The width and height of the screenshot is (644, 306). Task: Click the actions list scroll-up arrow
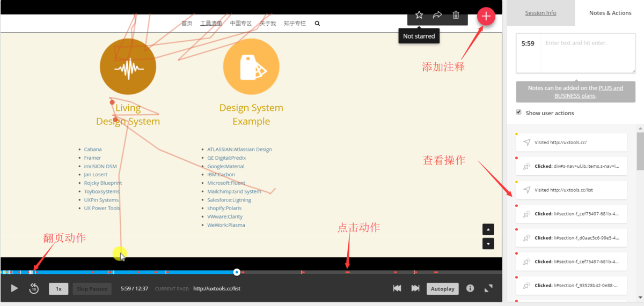coord(640,129)
